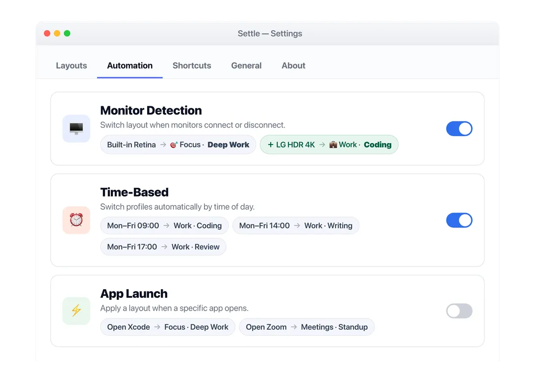Screen dimensions: 535x392
Task: Enable the App Launch toggle
Action: pyautogui.click(x=459, y=311)
